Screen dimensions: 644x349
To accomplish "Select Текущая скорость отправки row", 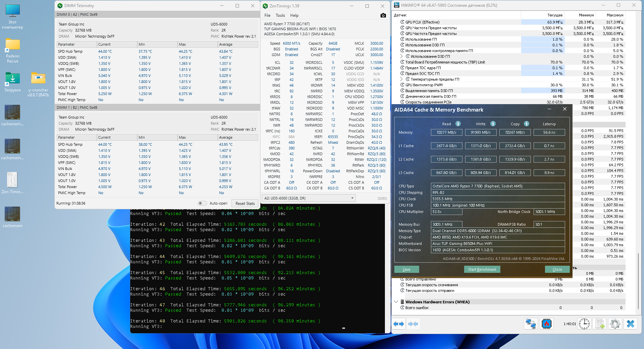I will click(x=509, y=291).
